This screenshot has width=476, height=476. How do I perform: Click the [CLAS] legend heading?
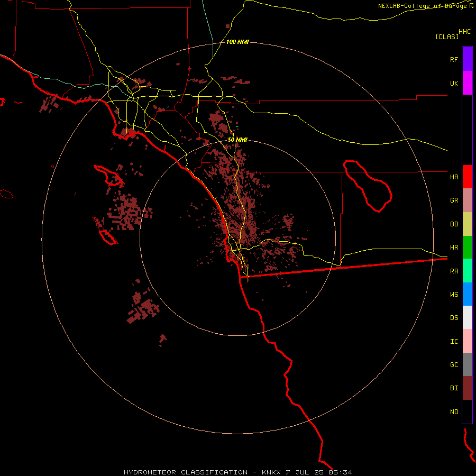pyautogui.click(x=447, y=36)
